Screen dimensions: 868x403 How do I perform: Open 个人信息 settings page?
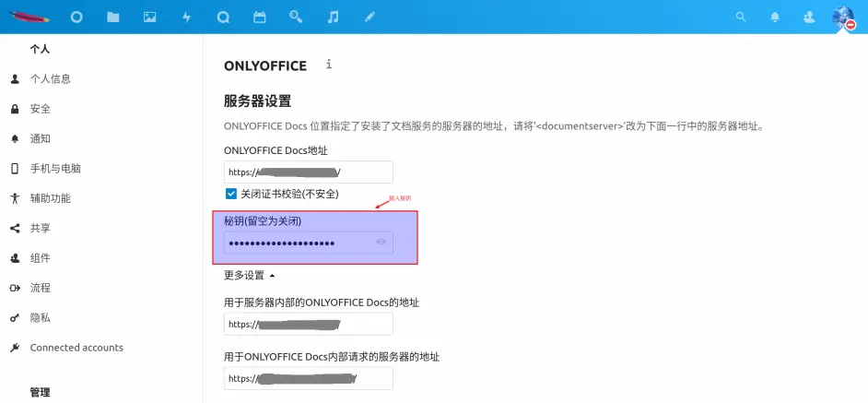click(50, 79)
